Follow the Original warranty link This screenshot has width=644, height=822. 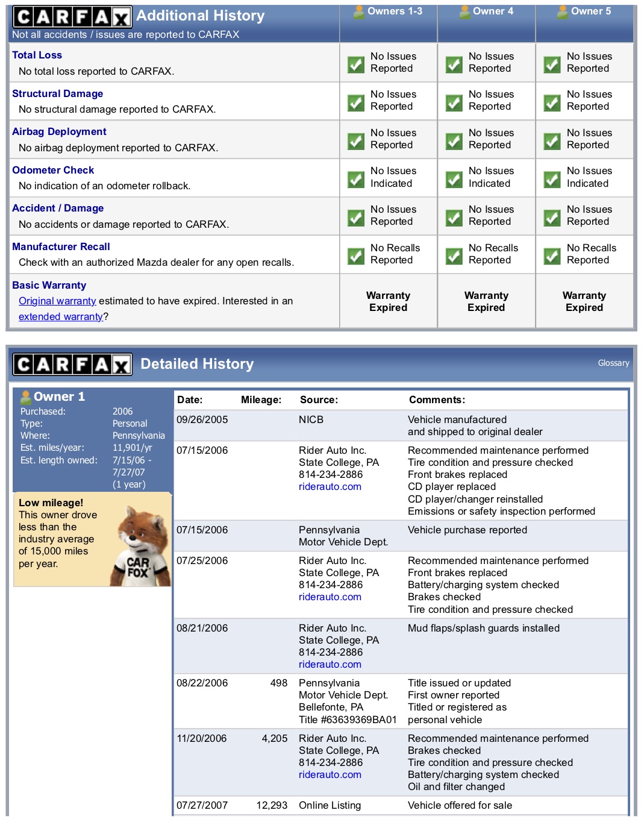click(57, 301)
